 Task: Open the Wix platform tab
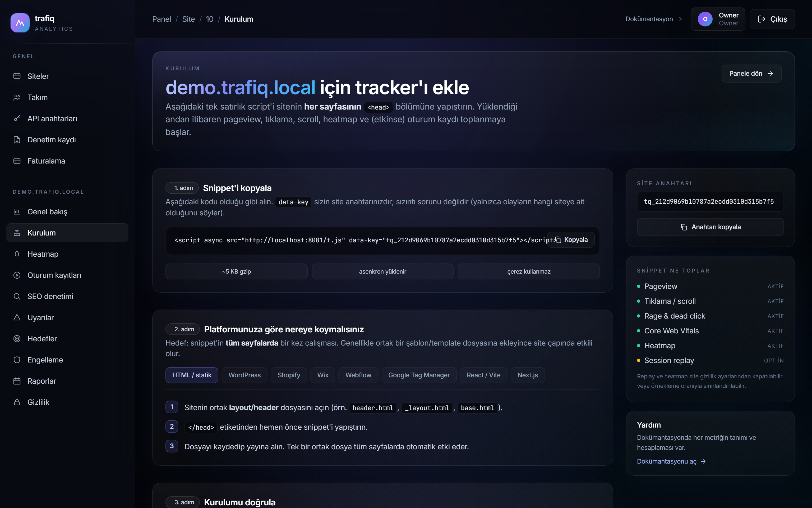tap(322, 375)
